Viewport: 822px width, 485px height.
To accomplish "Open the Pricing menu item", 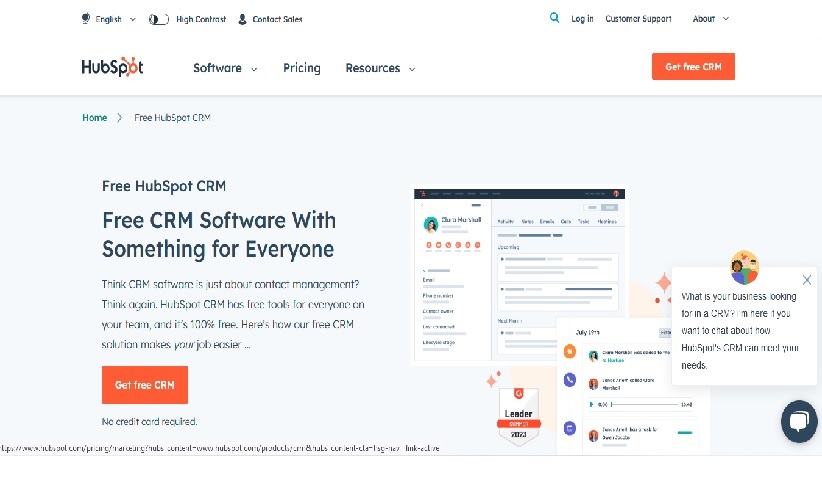I will (301, 68).
